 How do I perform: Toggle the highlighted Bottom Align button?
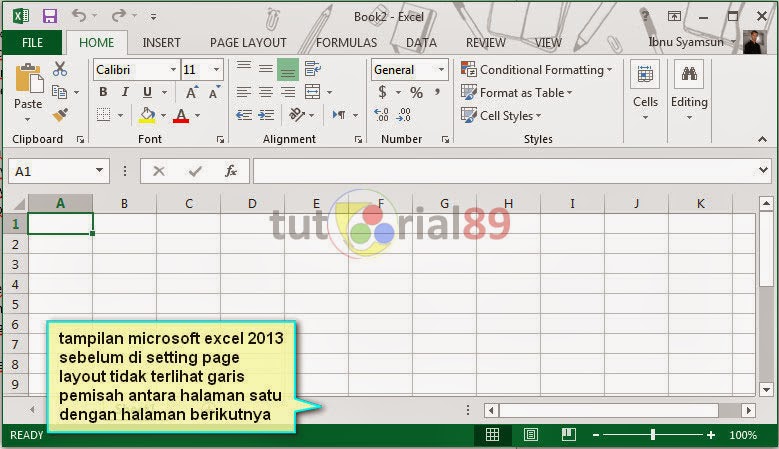pos(288,69)
